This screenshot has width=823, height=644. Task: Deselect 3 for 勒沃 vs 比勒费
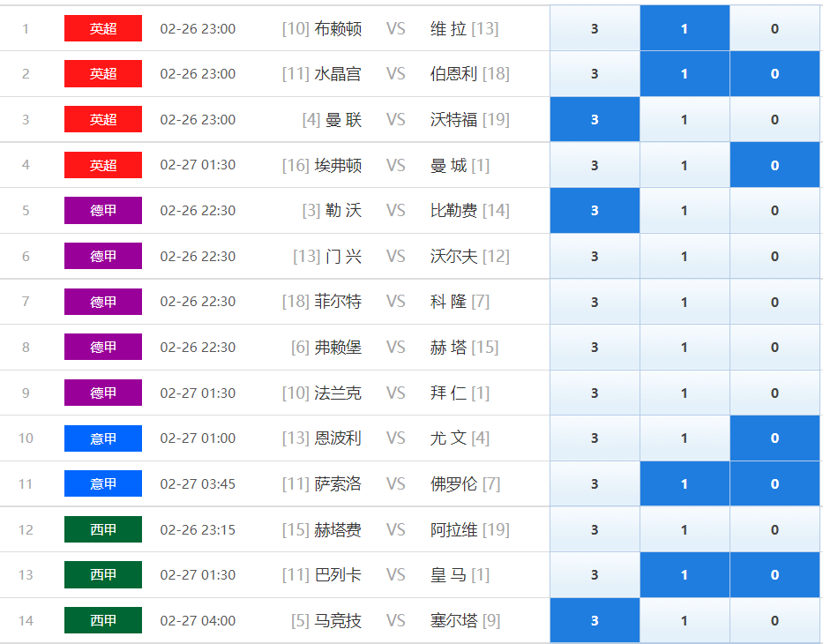tap(595, 211)
